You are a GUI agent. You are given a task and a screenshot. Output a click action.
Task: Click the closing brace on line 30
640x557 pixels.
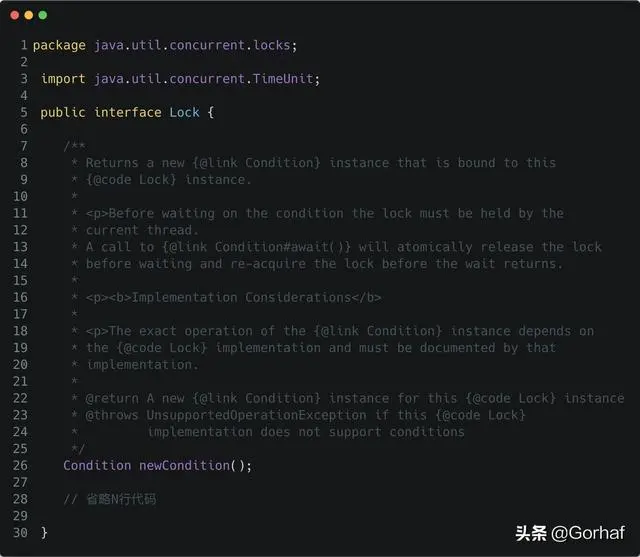pos(44,532)
